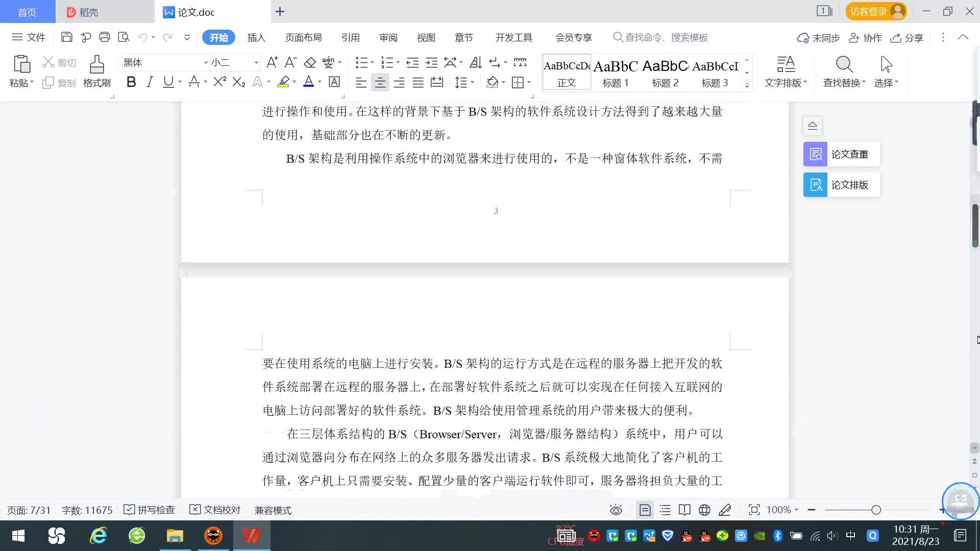The image size is (980, 551).
Task: Select the 标题 1 heading style
Action: click(x=616, y=73)
